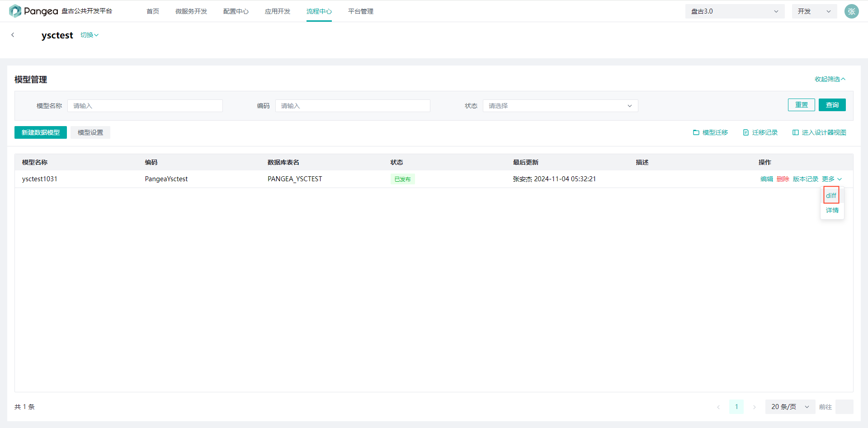Focus the 模型名称 input field
The width and height of the screenshot is (868, 428).
click(145, 106)
